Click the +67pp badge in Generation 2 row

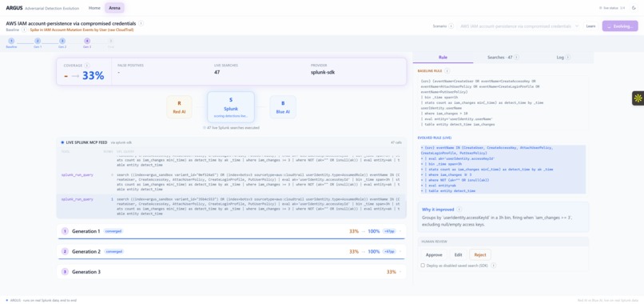coord(389,251)
